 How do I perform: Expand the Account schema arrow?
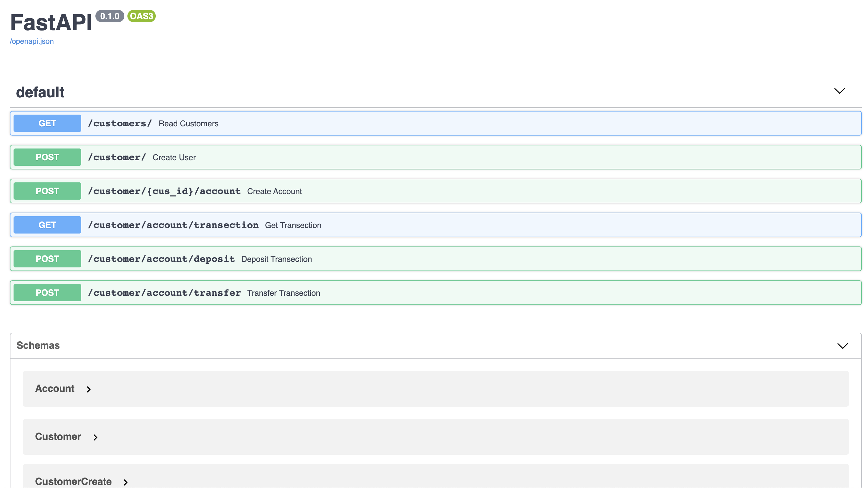pyautogui.click(x=89, y=389)
